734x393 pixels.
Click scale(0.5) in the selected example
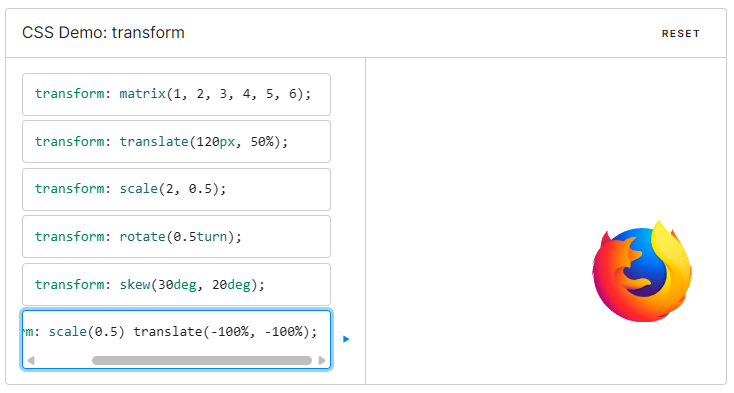point(87,332)
